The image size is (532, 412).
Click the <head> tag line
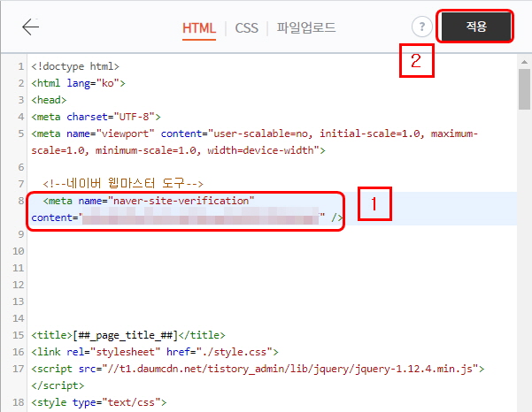(49, 100)
